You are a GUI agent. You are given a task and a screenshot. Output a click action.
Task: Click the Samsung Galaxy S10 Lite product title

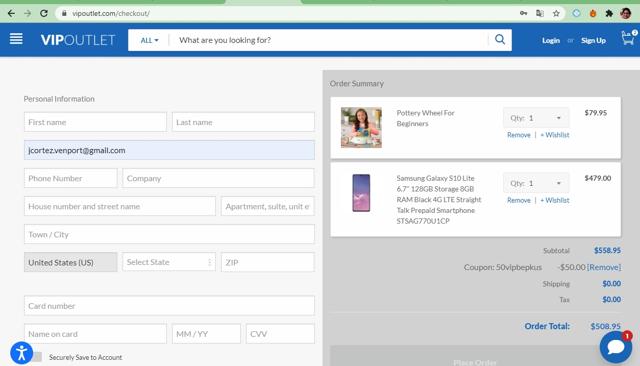click(x=439, y=200)
